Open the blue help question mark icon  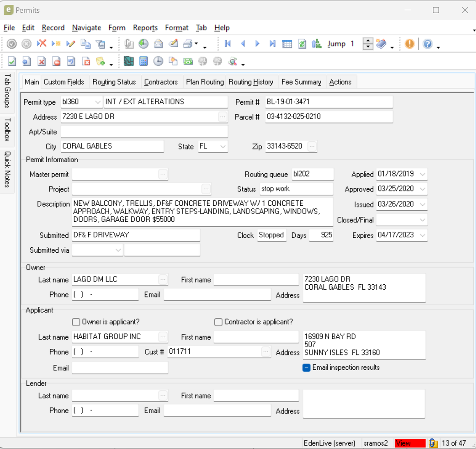tap(428, 44)
